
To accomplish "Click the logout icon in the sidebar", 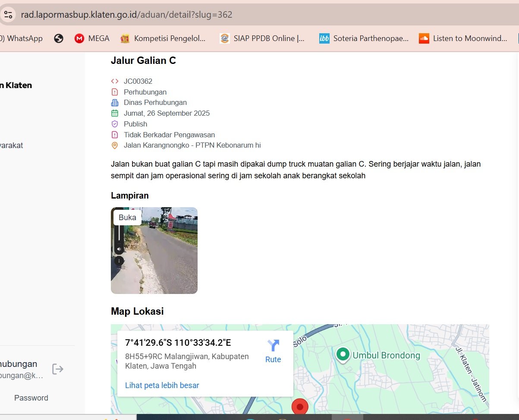I will [57, 369].
